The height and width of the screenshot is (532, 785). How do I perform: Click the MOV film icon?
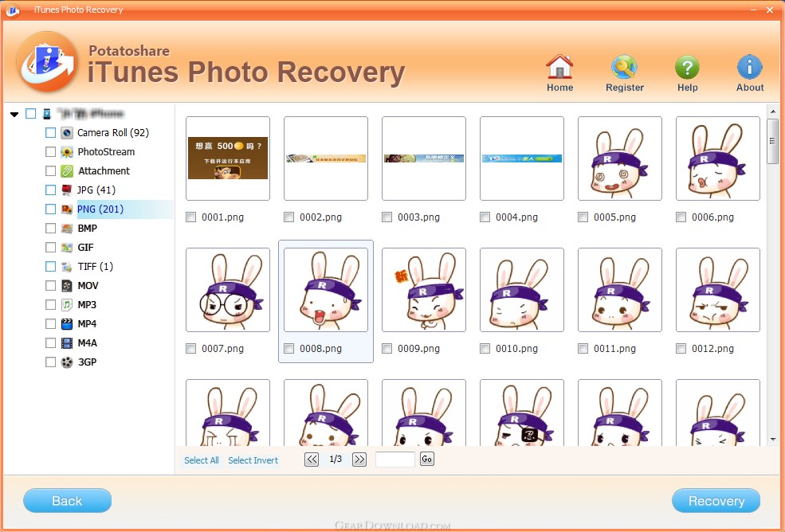pos(67,285)
